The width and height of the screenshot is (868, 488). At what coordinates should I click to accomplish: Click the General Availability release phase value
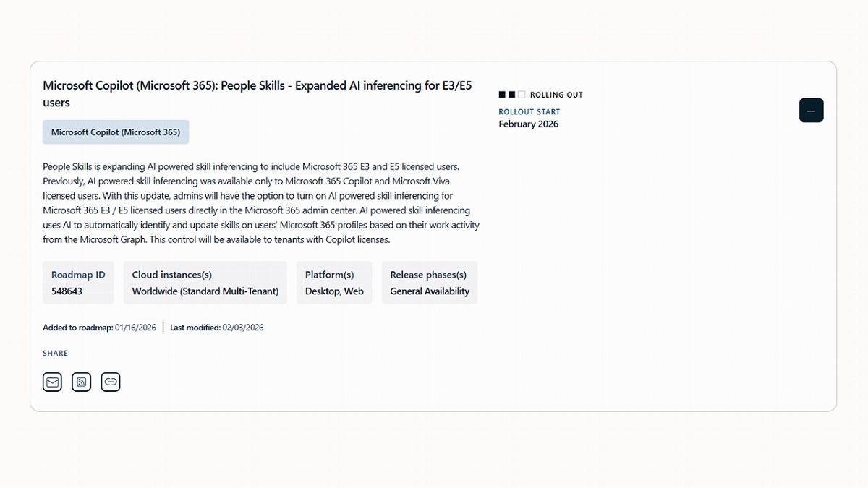click(430, 291)
